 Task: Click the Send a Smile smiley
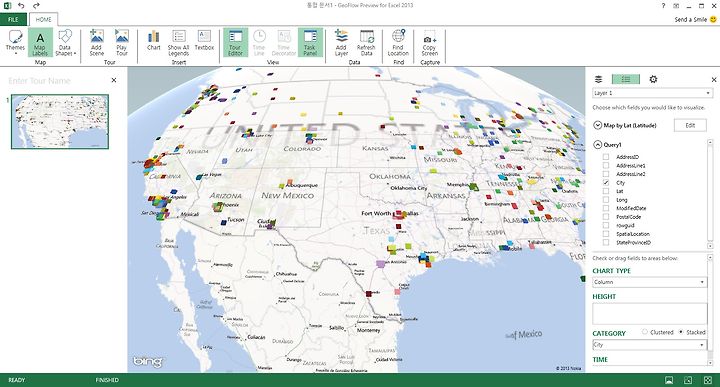tap(713, 19)
